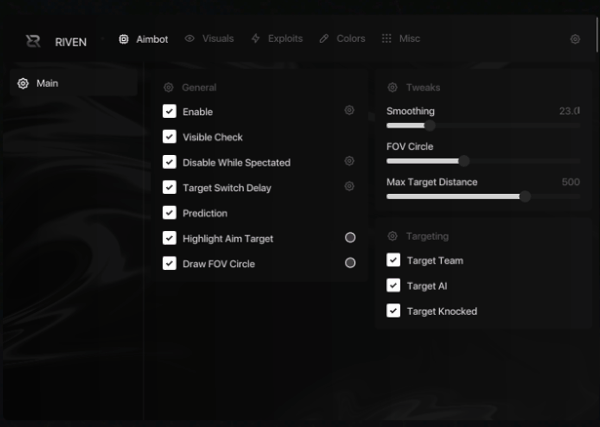Toggle the Disable While Spectated checkbox
Image resolution: width=600 pixels, height=427 pixels.
click(170, 162)
